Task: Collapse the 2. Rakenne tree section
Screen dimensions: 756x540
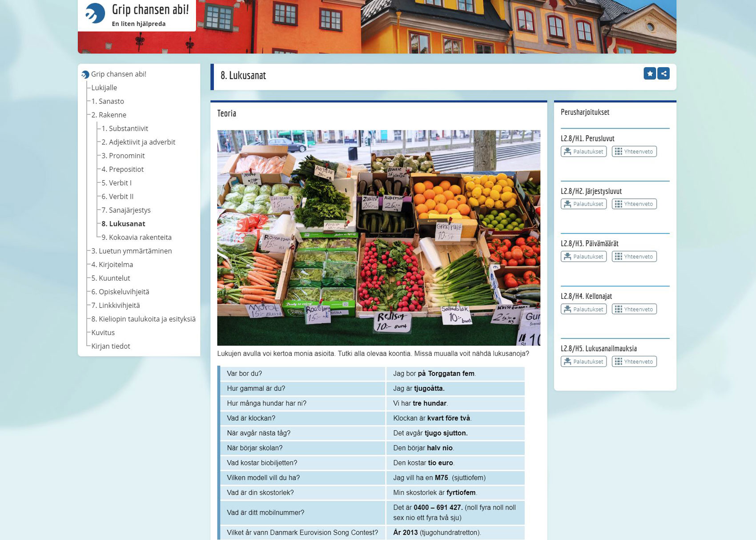Action: pyautogui.click(x=109, y=115)
